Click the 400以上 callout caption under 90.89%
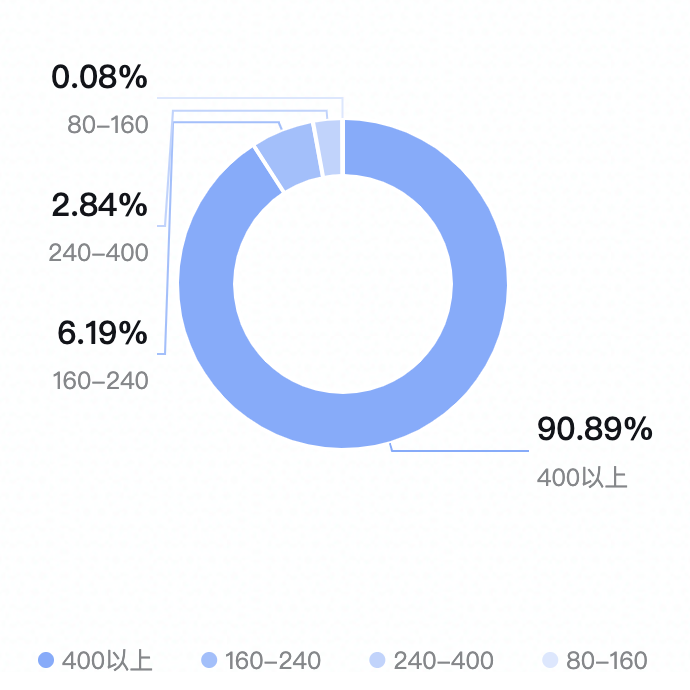Viewport: 690px width, 690px height. 582,477
